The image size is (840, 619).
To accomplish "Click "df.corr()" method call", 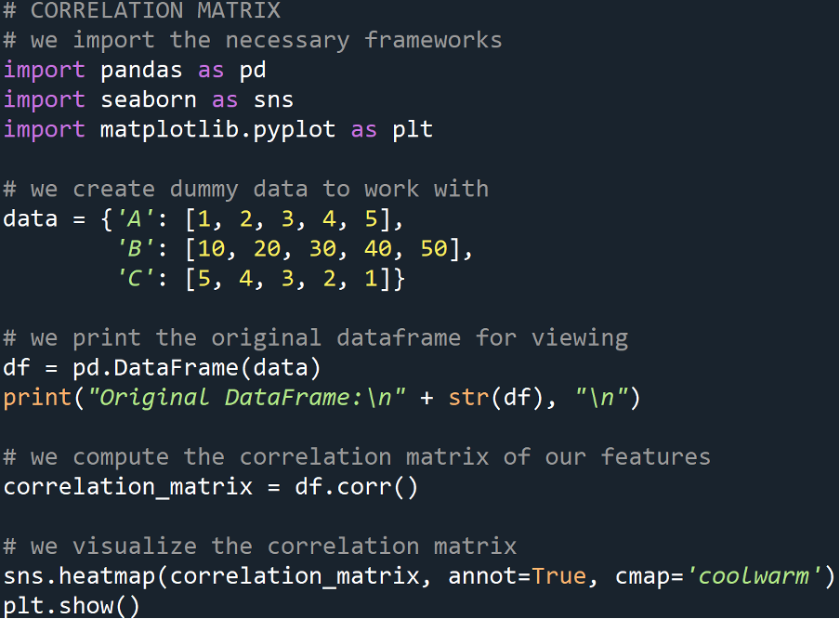I will (356, 487).
